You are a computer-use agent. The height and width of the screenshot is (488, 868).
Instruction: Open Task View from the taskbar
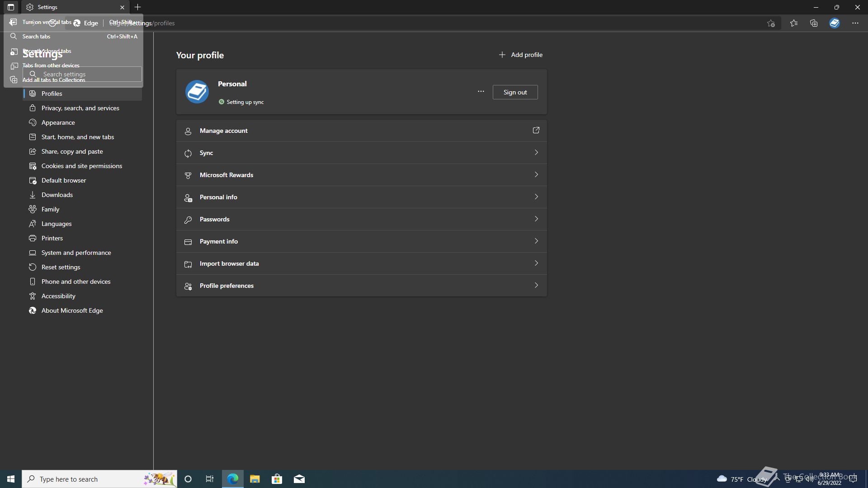[210, 479]
